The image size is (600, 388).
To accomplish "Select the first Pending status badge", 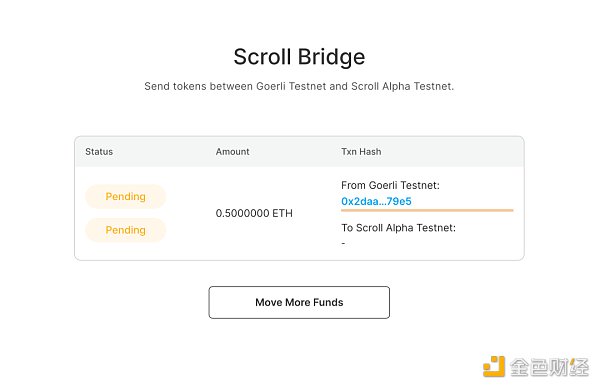I will point(126,197).
